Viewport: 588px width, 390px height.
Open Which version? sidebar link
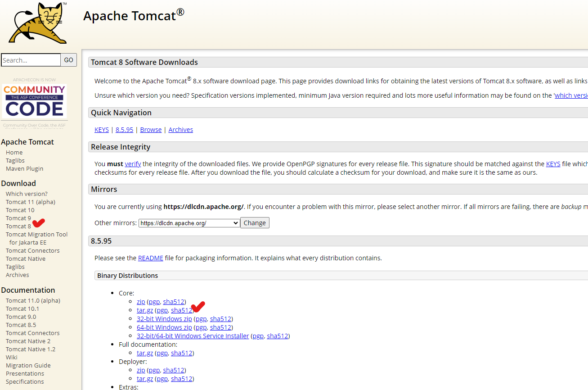coord(27,194)
